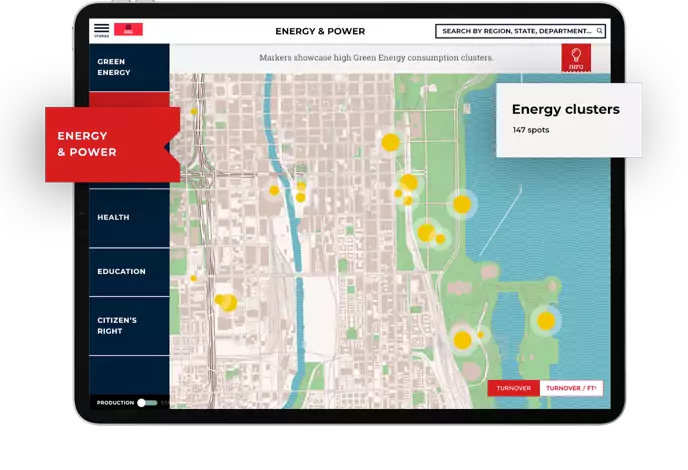Click the search magnifier icon

click(599, 31)
